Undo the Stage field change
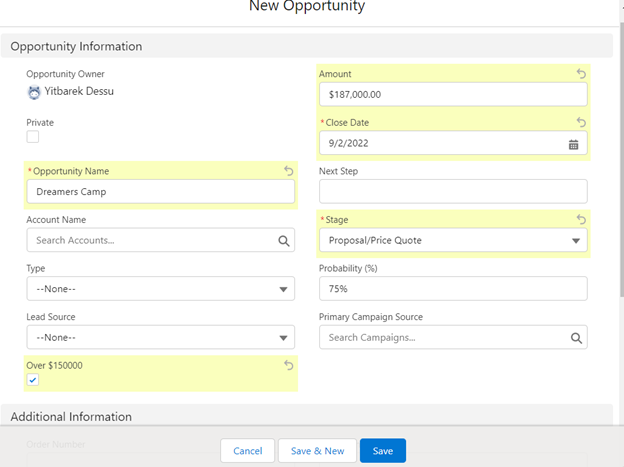 pyautogui.click(x=581, y=219)
